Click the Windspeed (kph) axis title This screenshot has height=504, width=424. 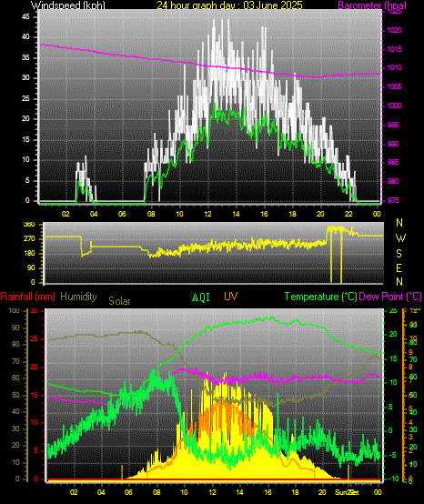68,5
